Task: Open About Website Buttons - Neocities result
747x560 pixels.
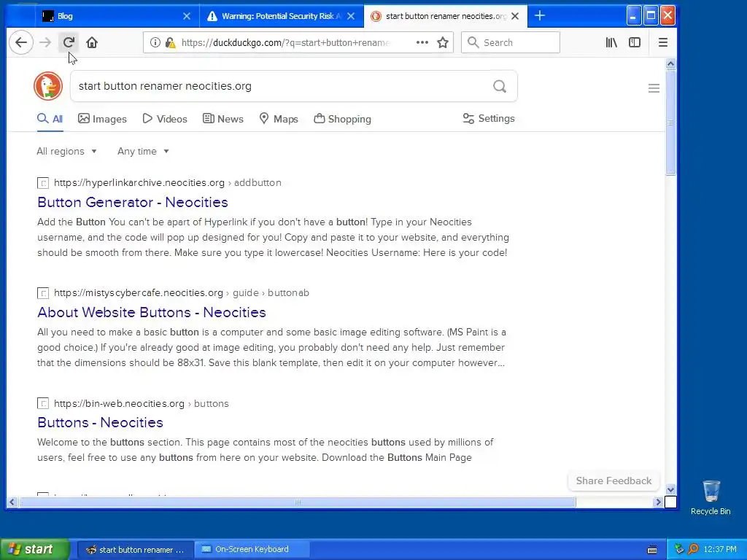Action: coord(152,312)
